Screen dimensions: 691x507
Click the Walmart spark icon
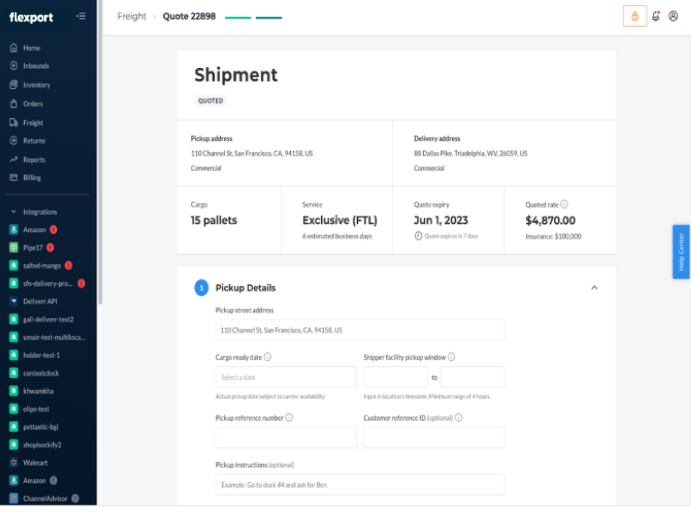(14, 462)
